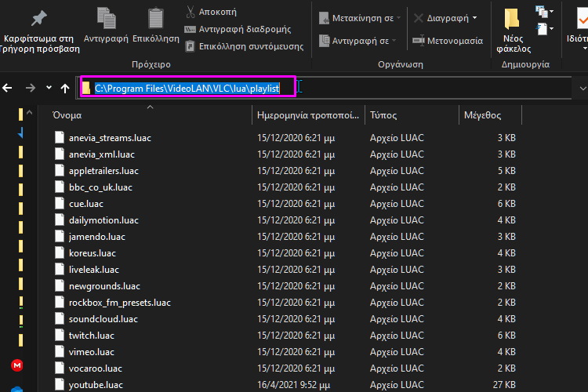588x392 pixels.
Task: Go back with the back arrow
Action: [7, 88]
